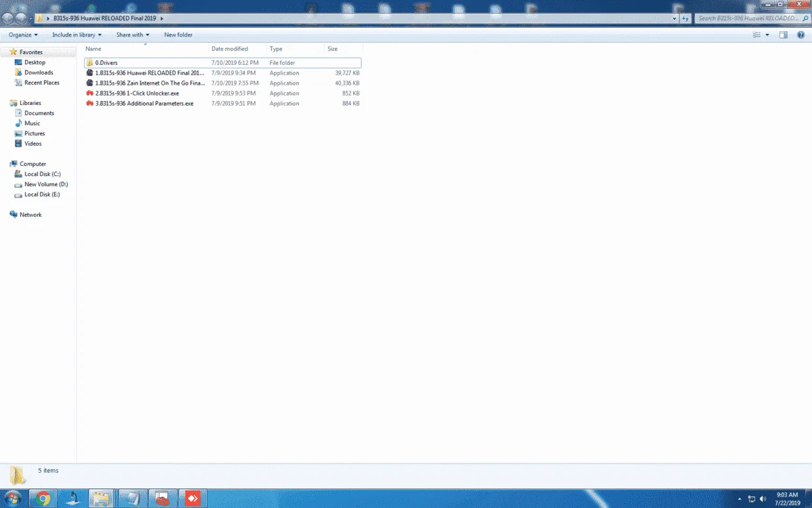Select 3.B315s-936 Additional Parameters.exe file name

[x=144, y=103]
